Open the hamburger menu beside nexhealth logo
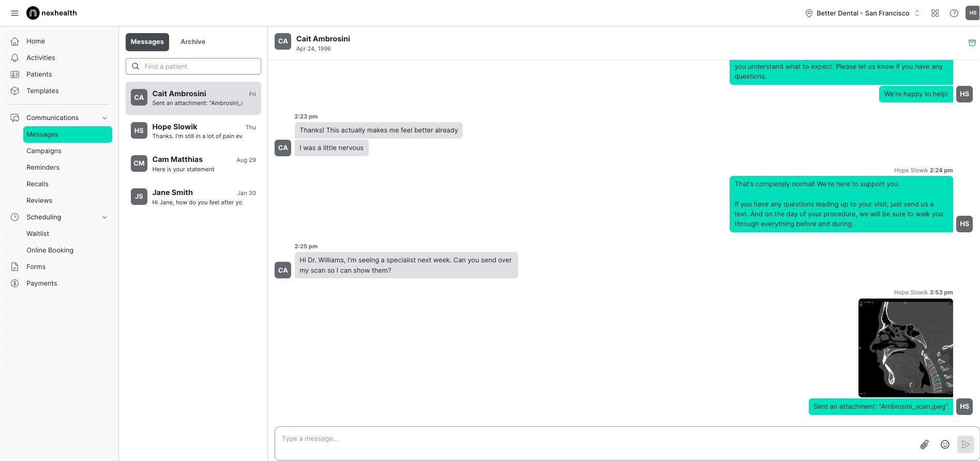The image size is (980, 461). click(x=14, y=13)
